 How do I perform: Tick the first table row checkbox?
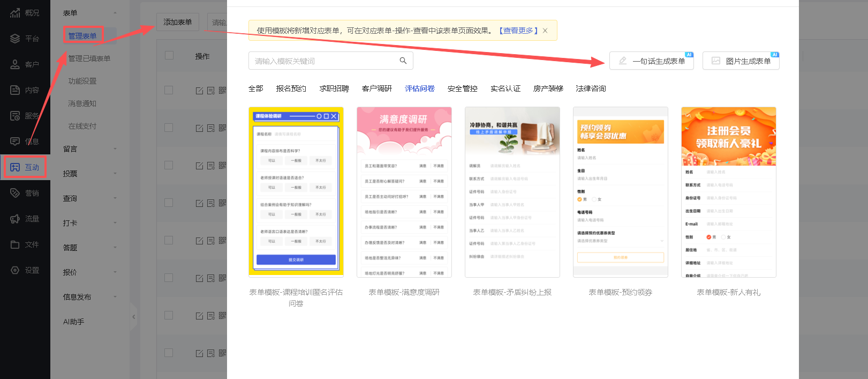[169, 90]
